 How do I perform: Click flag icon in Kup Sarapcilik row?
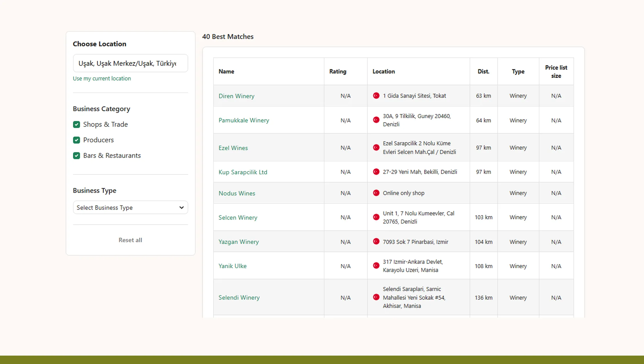(376, 172)
